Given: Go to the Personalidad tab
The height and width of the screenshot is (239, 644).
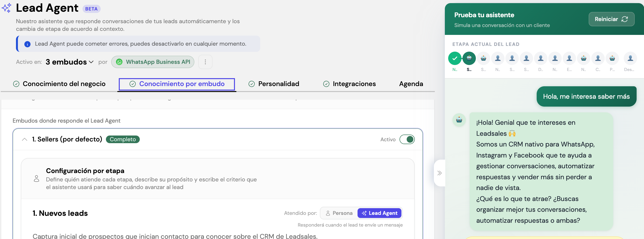Looking at the screenshot, I should [x=274, y=84].
